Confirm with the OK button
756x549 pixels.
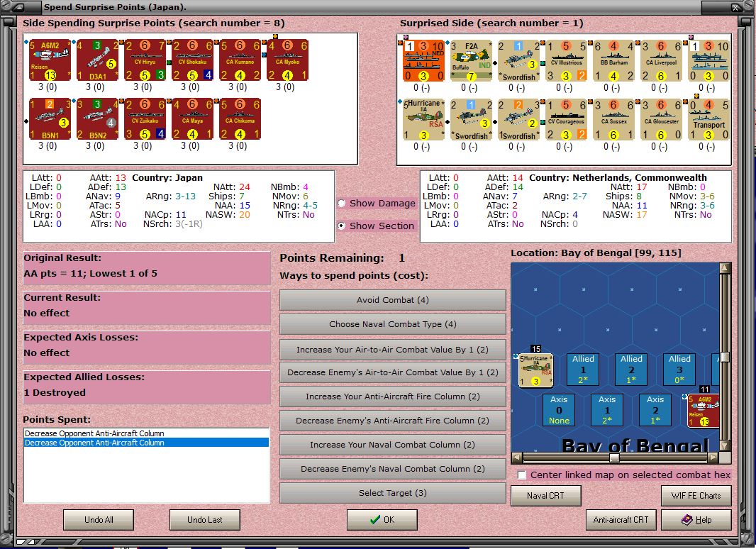coord(382,520)
